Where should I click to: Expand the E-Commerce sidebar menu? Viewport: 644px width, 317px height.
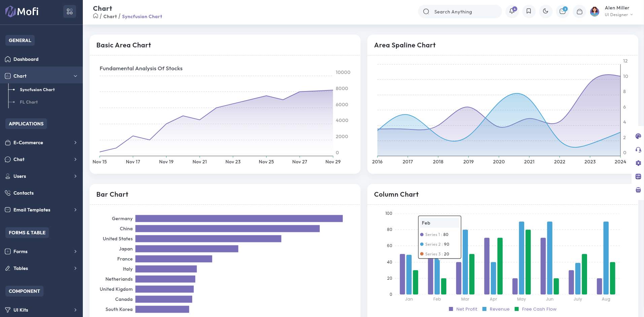tap(41, 143)
